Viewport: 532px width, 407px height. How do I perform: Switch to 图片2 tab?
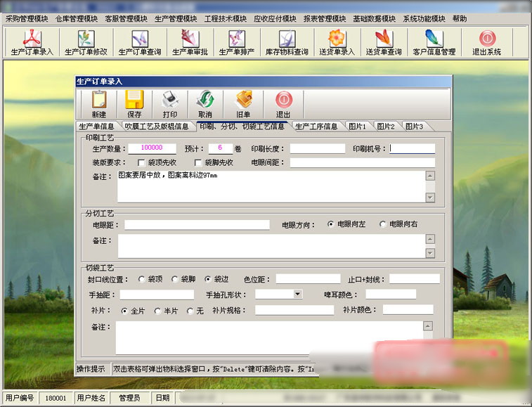tap(386, 127)
